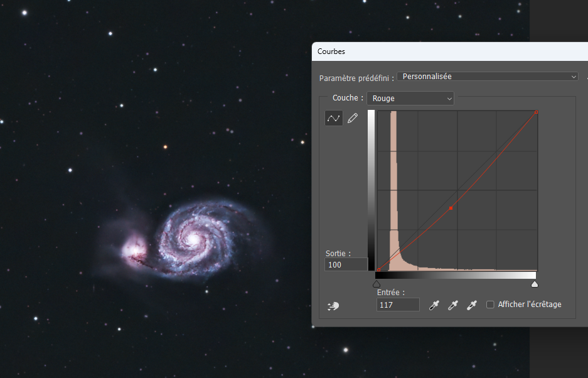Image resolution: width=588 pixels, height=378 pixels.
Task: Pick the white point eyedropper
Action: pos(472,305)
